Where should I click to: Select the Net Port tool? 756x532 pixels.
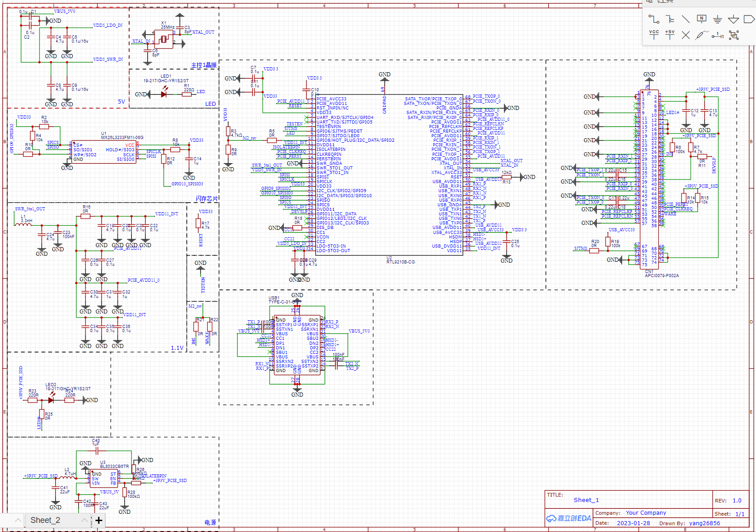coord(749,19)
